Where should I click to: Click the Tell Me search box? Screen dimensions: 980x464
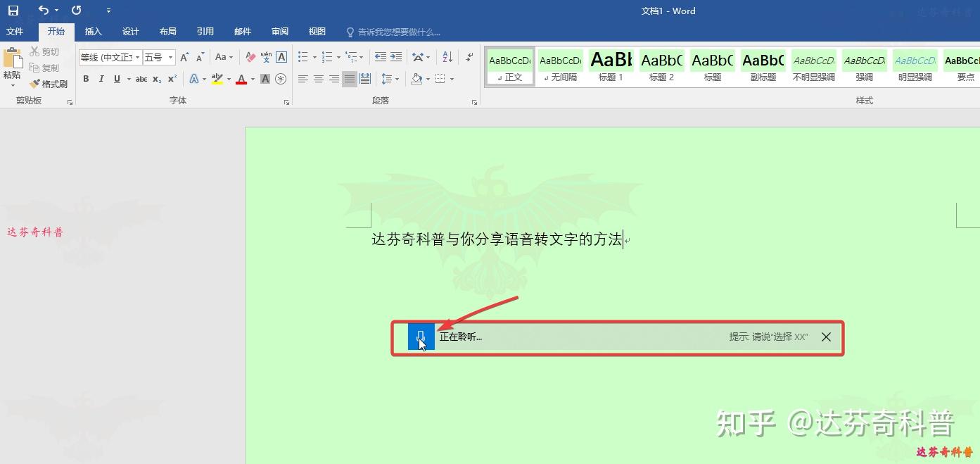tap(394, 32)
